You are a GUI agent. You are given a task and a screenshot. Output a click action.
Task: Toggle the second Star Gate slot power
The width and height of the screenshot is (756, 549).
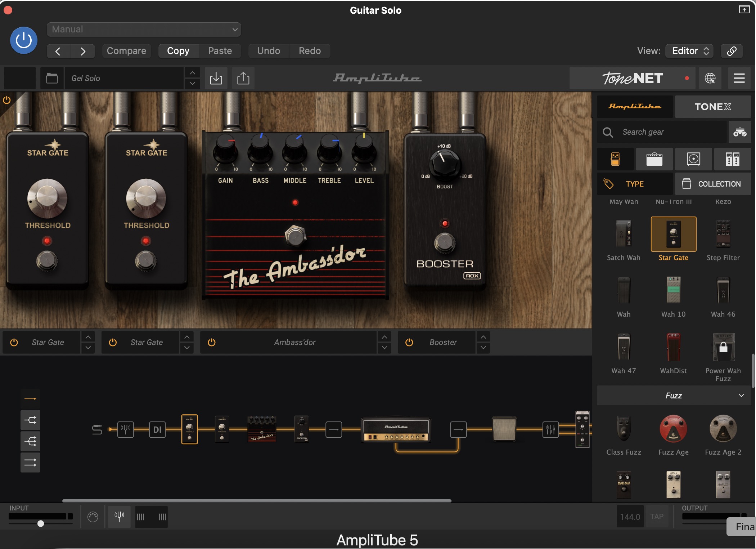113,342
